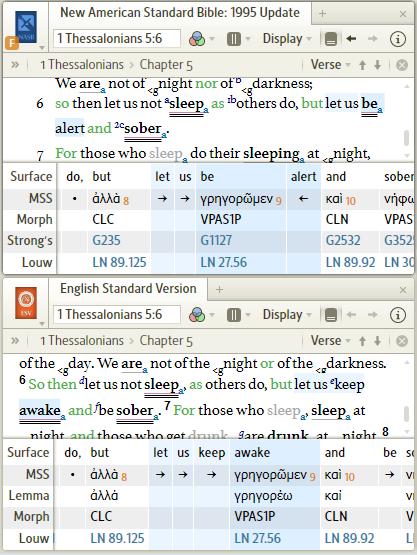Viewport: 417px width, 555px height.
Task: Add new tab next to NASB tab
Action: pos(322,14)
